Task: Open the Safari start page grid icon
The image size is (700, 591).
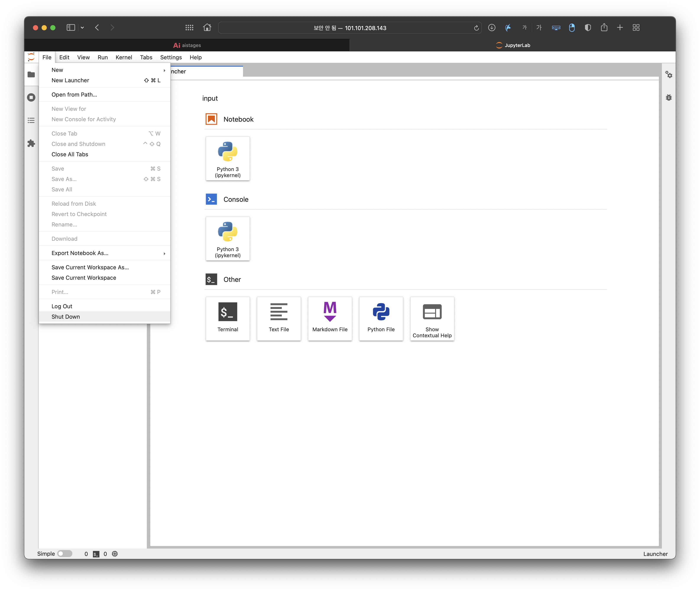Action: (x=190, y=27)
